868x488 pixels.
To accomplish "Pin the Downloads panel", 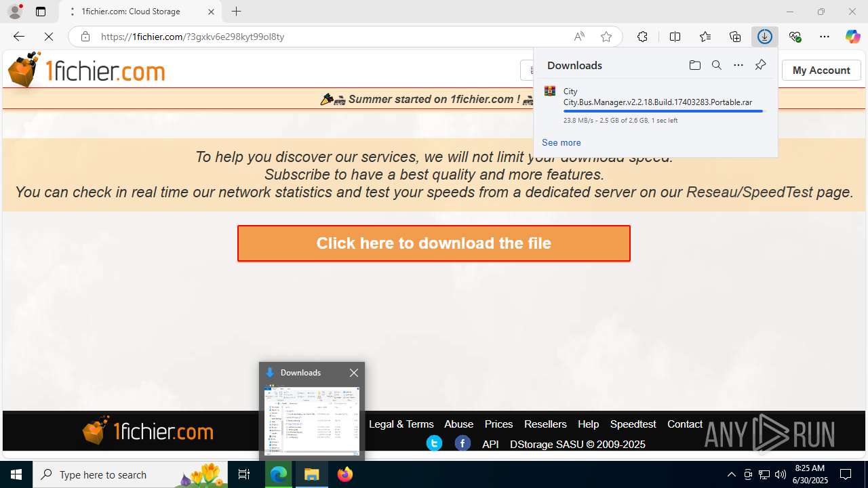I will (760, 65).
